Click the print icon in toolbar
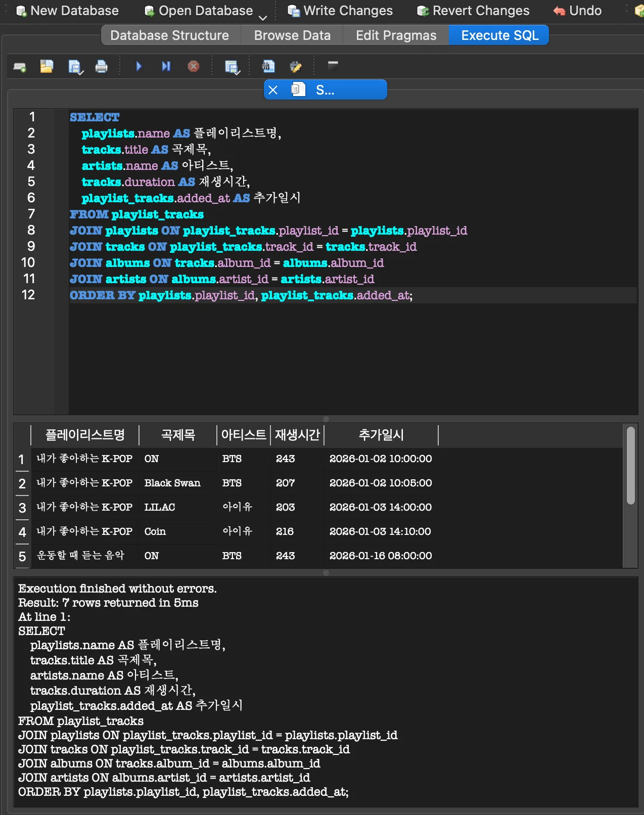This screenshot has height=815, width=644. tap(102, 66)
